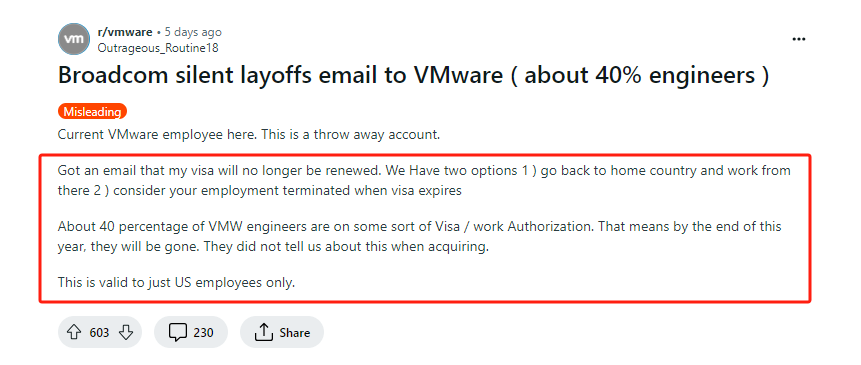Viewport: 861px width, 365px height.
Task: Open the vm subreddit avatar
Action: pyautogui.click(x=74, y=39)
